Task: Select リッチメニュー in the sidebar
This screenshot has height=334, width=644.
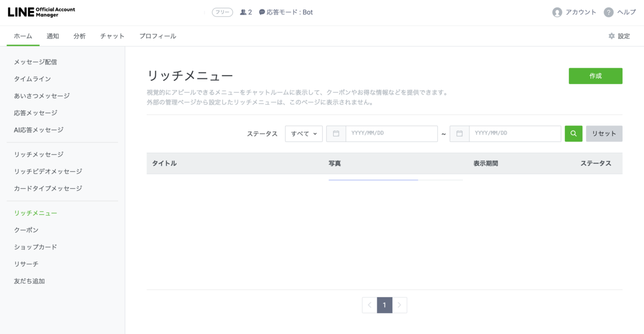Action: pyautogui.click(x=35, y=213)
